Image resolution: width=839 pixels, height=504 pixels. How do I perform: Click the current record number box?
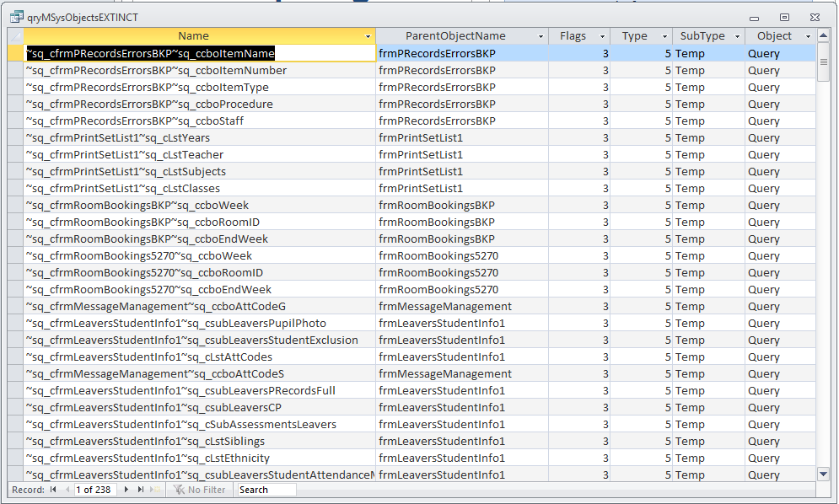tap(96, 490)
